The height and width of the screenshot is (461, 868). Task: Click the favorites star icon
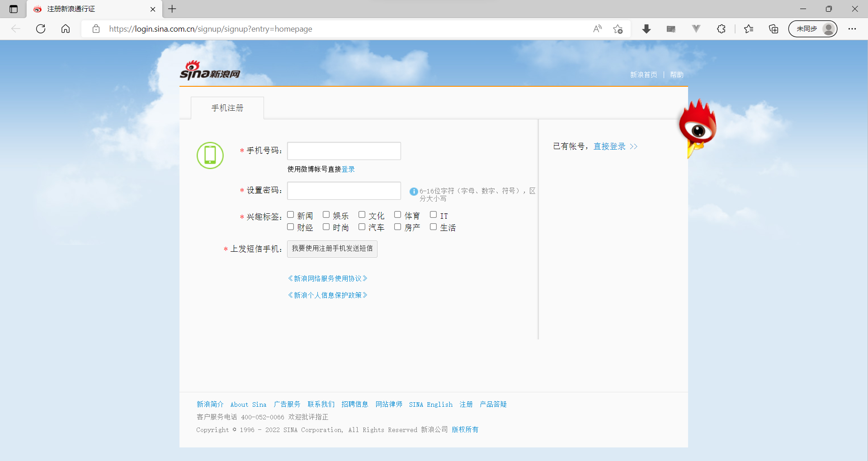pos(749,28)
